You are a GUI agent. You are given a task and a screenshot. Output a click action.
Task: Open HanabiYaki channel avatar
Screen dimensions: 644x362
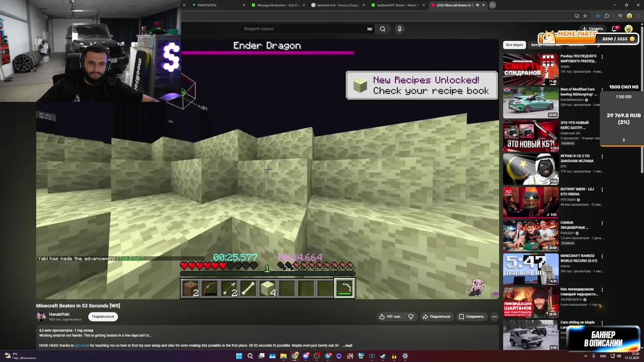41,316
